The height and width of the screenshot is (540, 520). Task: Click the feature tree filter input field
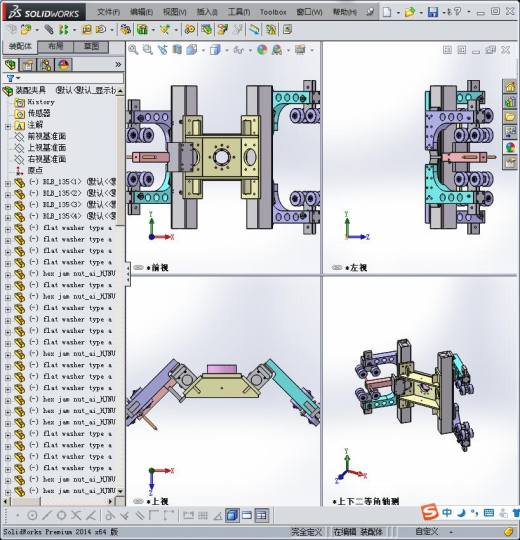pyautogui.click(x=72, y=78)
